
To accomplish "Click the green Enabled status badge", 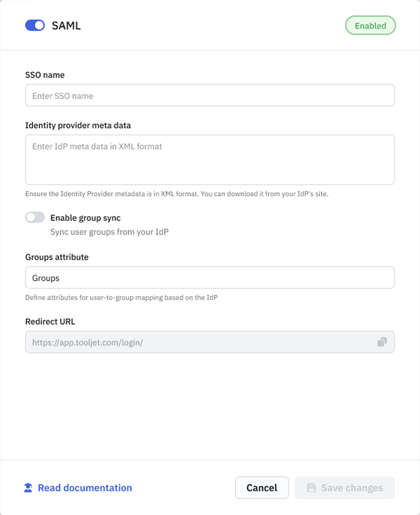I will coord(370,25).
